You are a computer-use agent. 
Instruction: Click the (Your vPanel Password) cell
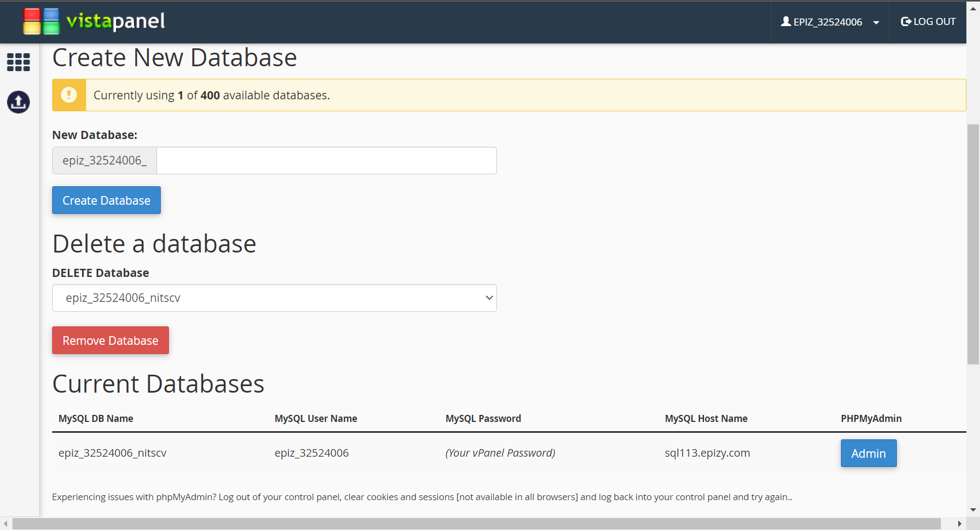pyautogui.click(x=500, y=453)
